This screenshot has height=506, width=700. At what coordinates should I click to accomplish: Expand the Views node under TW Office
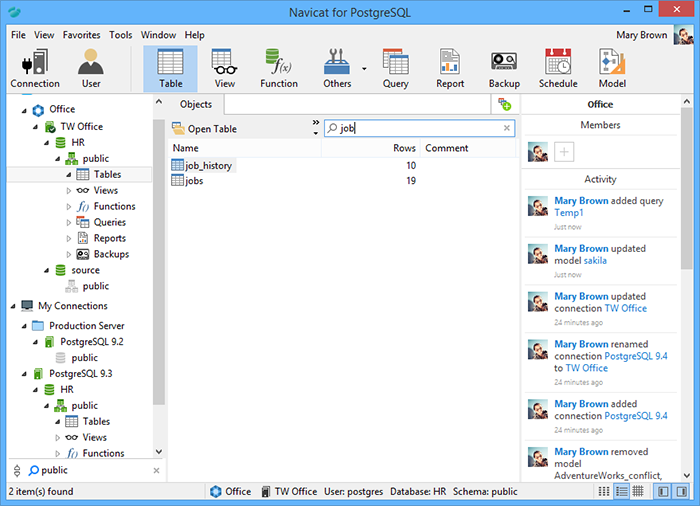coord(69,191)
